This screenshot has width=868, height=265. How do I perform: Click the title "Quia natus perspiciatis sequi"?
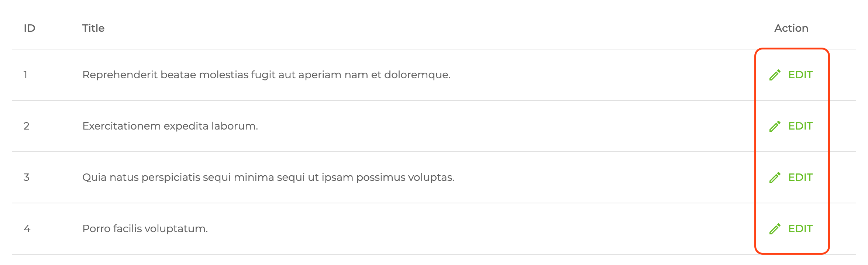tap(268, 178)
